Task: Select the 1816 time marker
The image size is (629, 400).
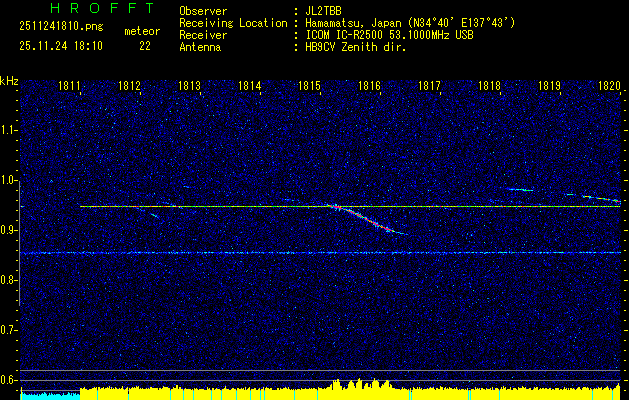Action: click(369, 87)
